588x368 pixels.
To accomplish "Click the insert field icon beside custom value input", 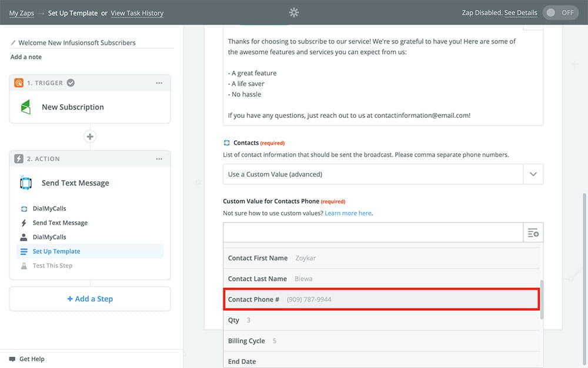I will (533, 233).
